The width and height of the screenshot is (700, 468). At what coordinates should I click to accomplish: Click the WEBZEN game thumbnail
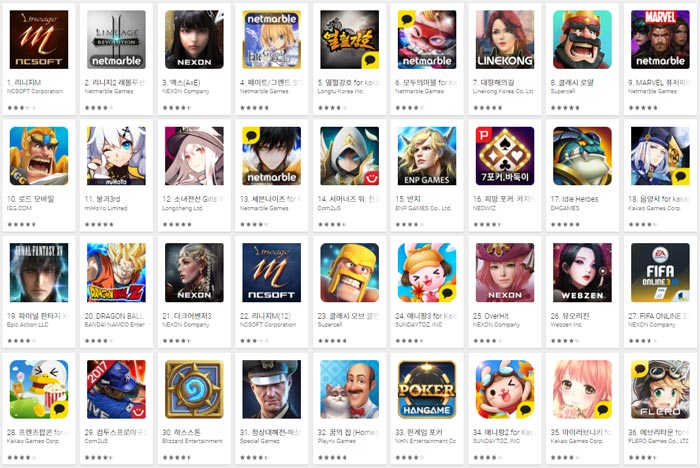click(582, 272)
